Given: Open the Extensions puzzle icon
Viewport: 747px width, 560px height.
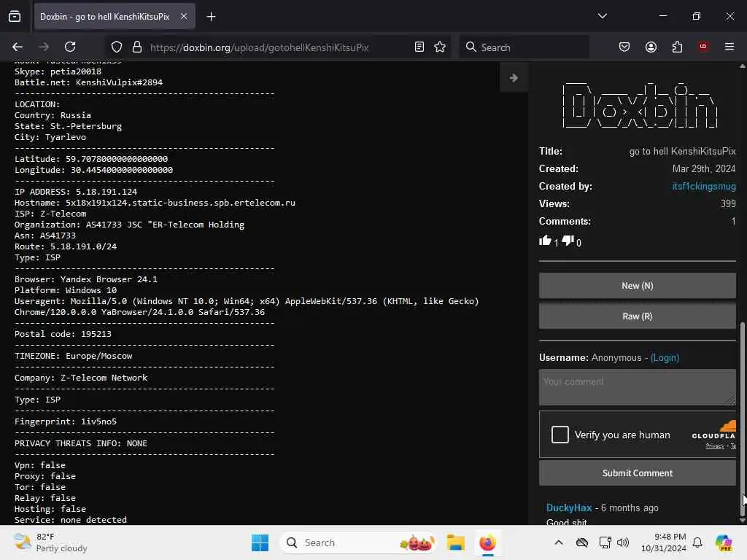Looking at the screenshot, I should click(x=677, y=47).
